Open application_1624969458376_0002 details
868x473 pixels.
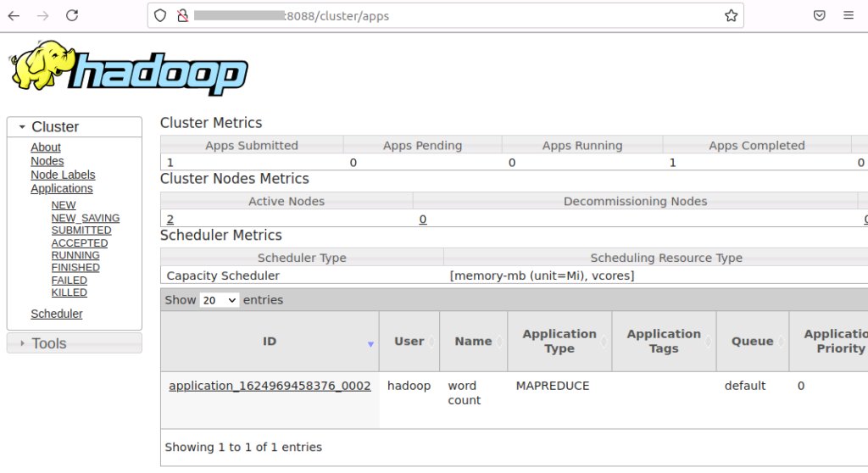tap(270, 386)
